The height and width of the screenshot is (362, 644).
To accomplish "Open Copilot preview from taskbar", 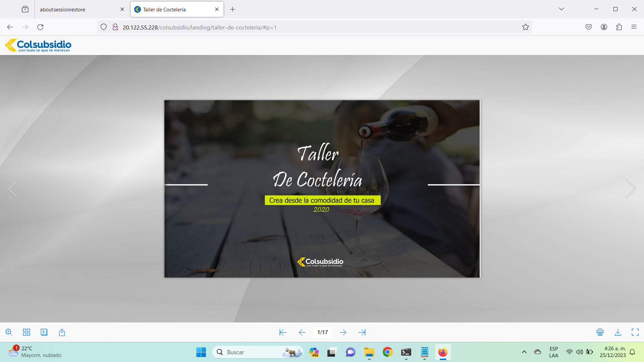I will [314, 352].
